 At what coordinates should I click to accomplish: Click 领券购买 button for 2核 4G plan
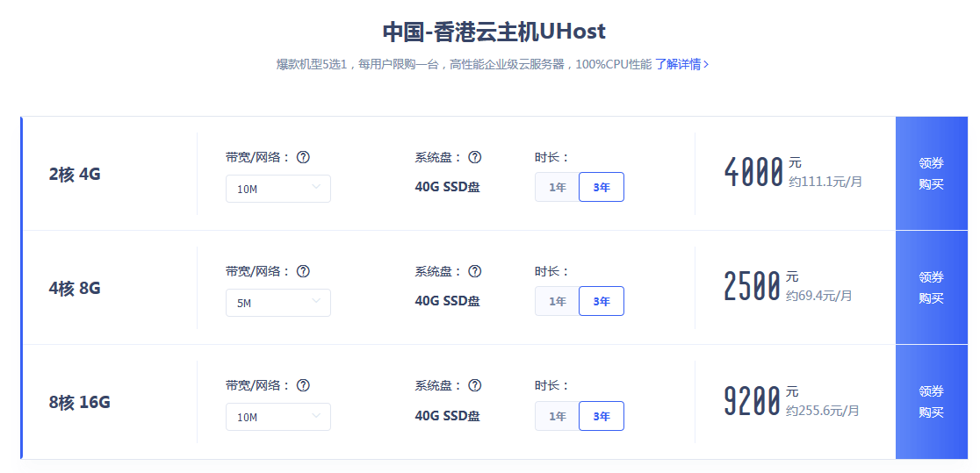coord(931,174)
